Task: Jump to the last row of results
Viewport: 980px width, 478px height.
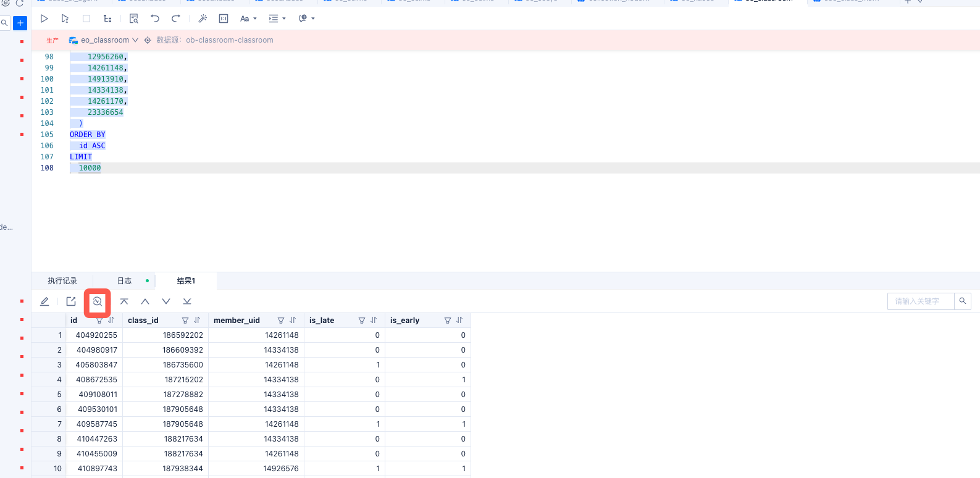Action: pyautogui.click(x=187, y=301)
